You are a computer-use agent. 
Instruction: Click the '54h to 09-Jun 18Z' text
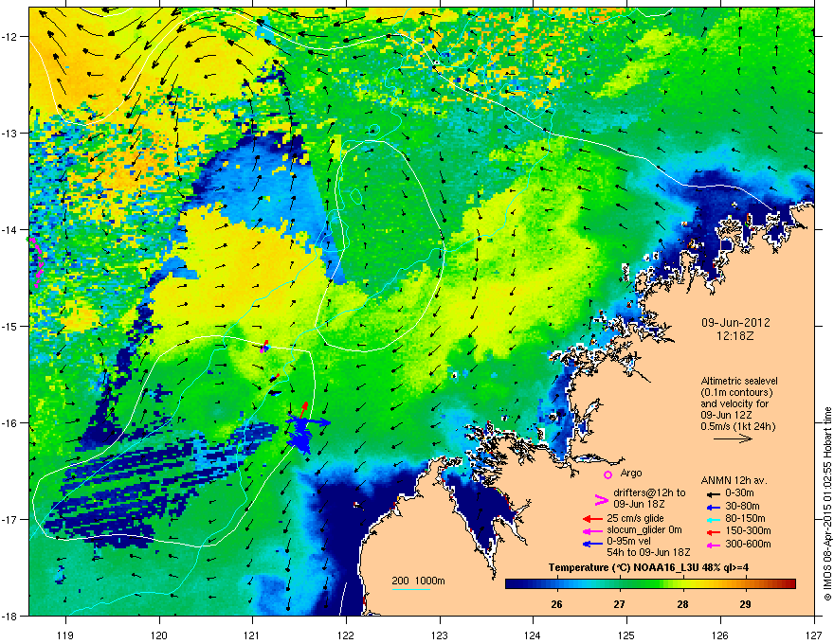(x=648, y=552)
